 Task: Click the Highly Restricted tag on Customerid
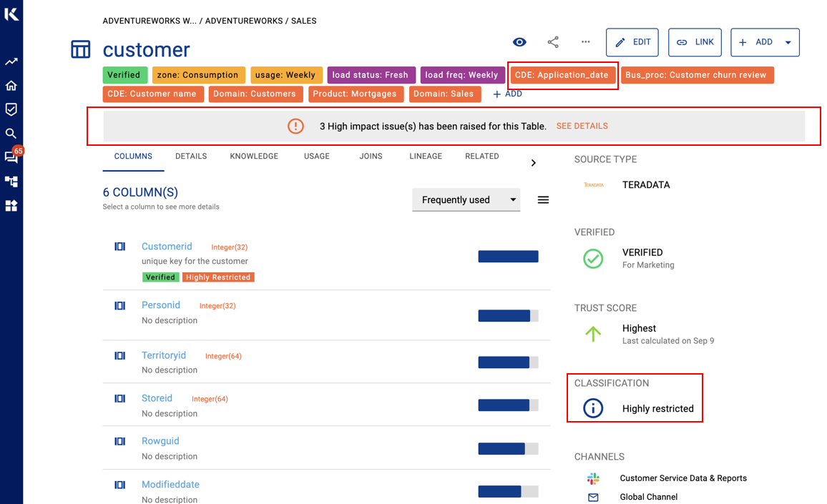coord(218,277)
